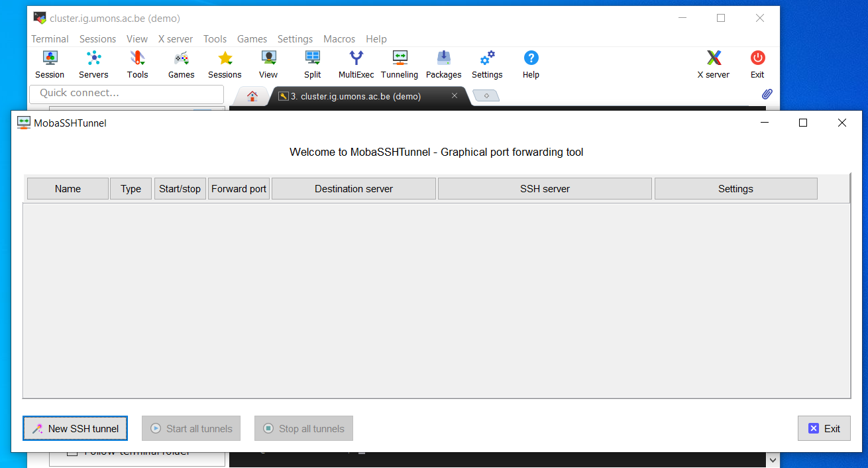
Task: Click the Tools icon in toolbar
Action: click(137, 59)
